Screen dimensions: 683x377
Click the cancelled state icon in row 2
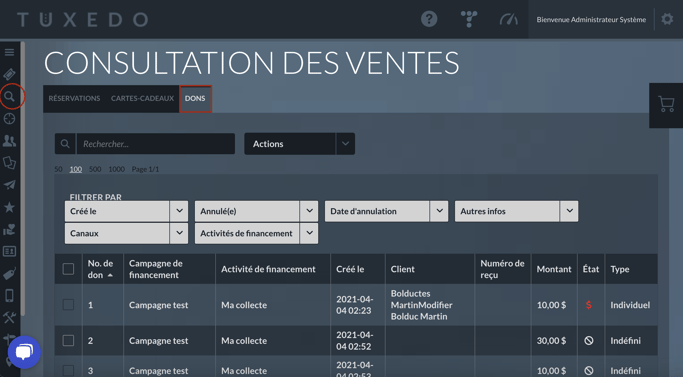pos(588,341)
